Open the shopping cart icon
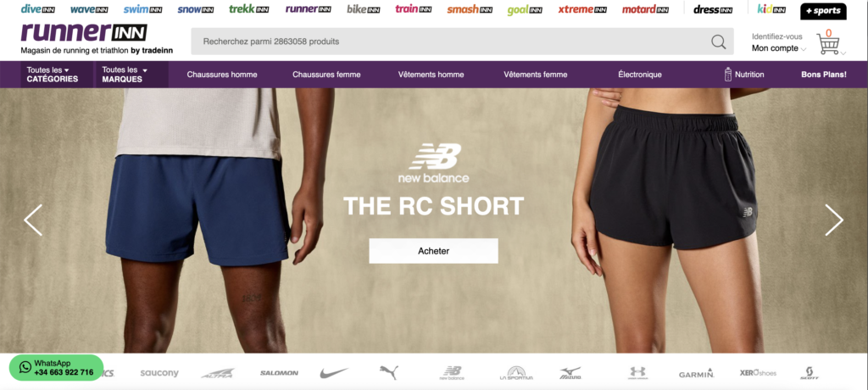Viewport: 868px width, 390px height. (828, 43)
